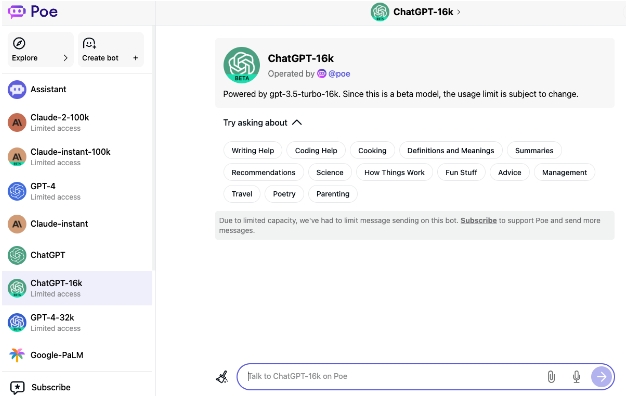Open the GPT-4-32k avatar icon
Image resolution: width=626 pixels, height=397 pixels.
pyautogui.click(x=17, y=322)
